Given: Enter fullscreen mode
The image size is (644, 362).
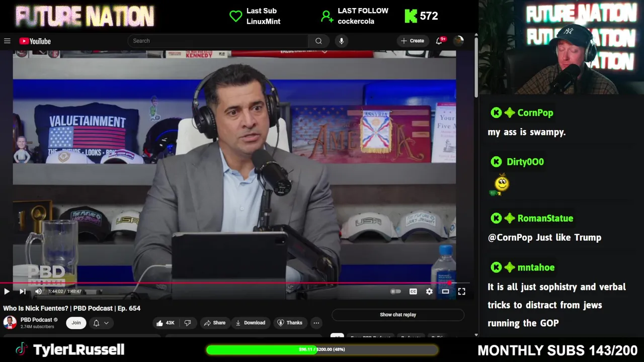Looking at the screenshot, I should coord(461,291).
